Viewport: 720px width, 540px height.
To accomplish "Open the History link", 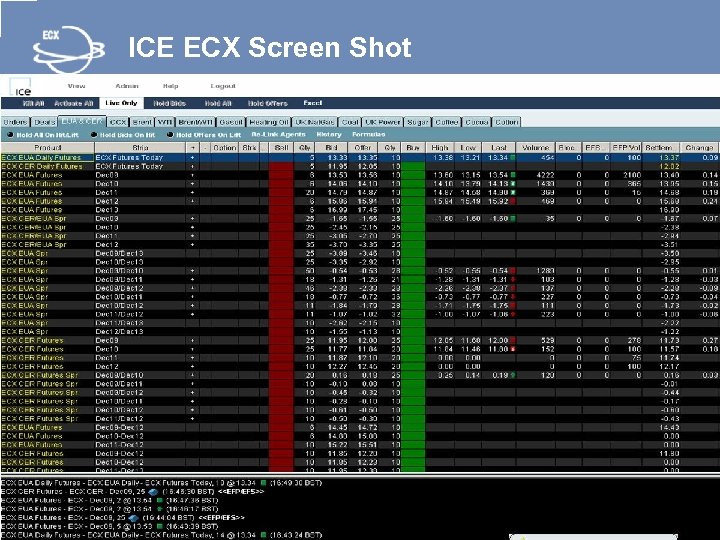I will (329, 135).
